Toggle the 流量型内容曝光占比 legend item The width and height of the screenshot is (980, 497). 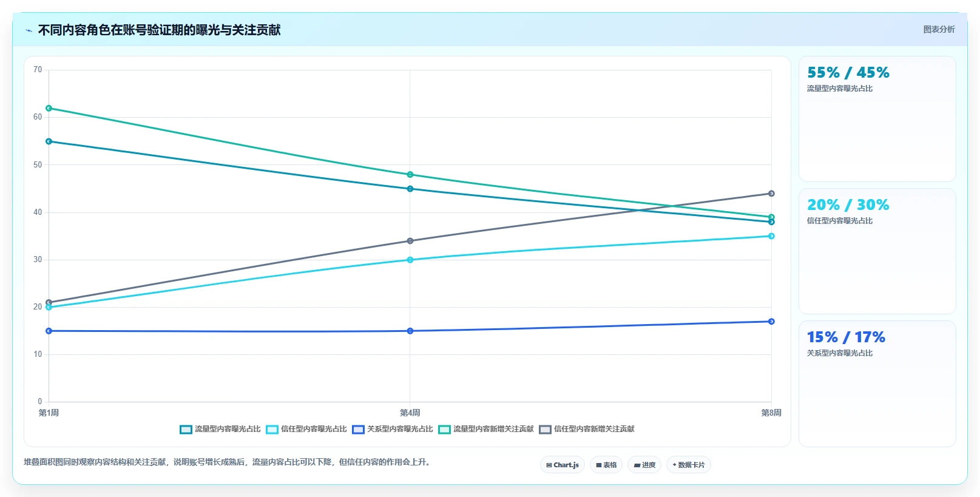click(220, 429)
